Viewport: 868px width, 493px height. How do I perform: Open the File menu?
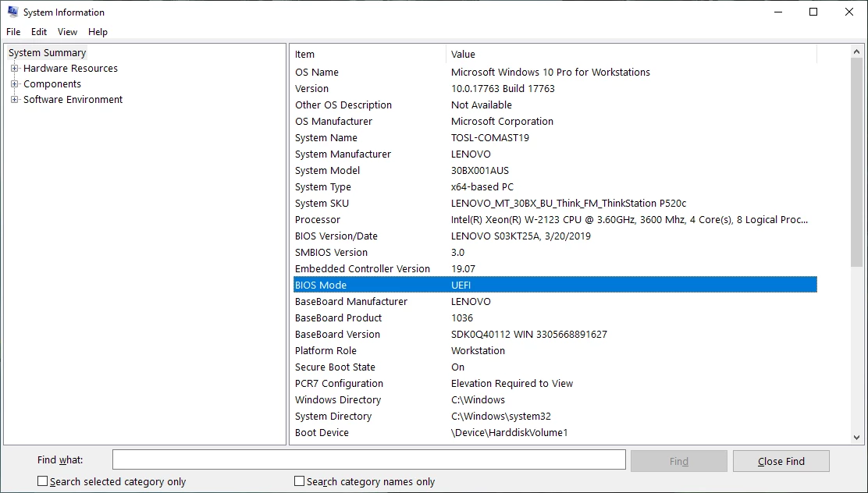pos(13,32)
